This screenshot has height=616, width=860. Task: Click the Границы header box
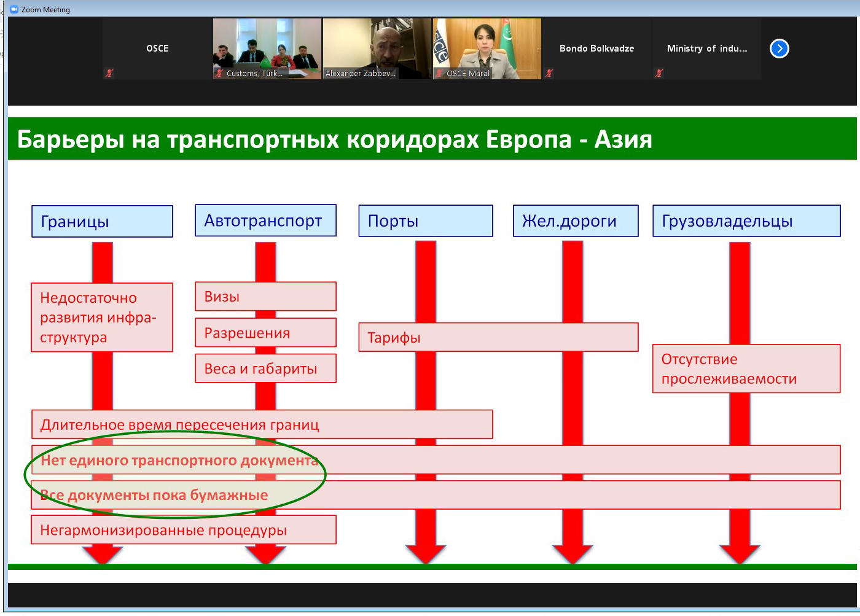[102, 222]
